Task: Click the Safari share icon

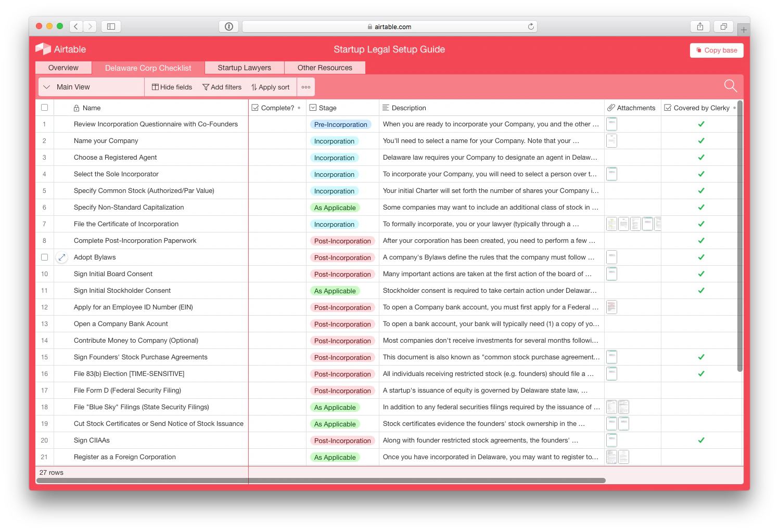Action: (x=700, y=26)
